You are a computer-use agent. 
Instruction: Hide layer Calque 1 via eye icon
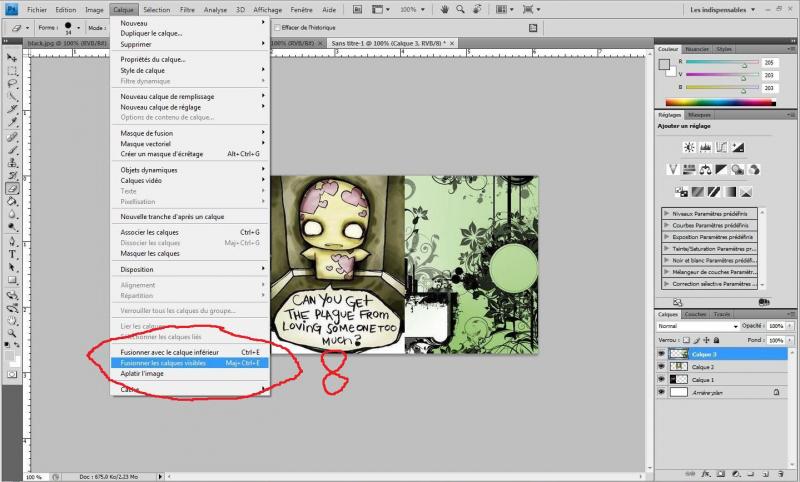click(662, 379)
